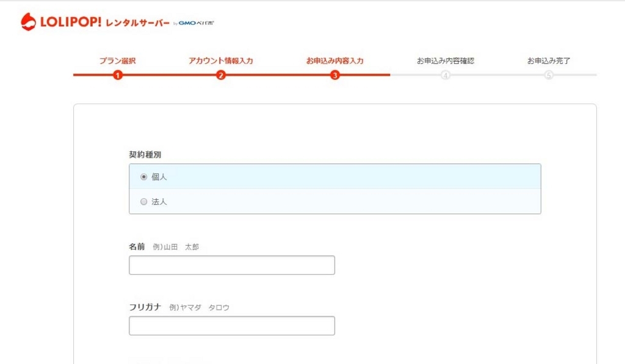Click the 名前 input field
This screenshot has width=625, height=364.
[231, 265]
